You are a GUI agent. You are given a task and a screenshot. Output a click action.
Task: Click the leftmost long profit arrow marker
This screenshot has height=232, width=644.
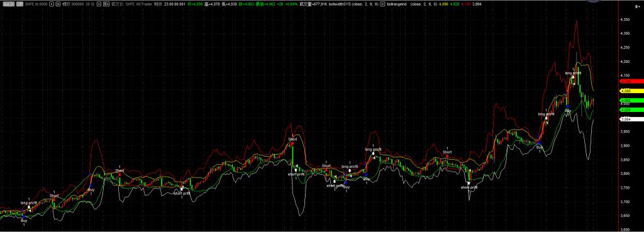point(29,207)
